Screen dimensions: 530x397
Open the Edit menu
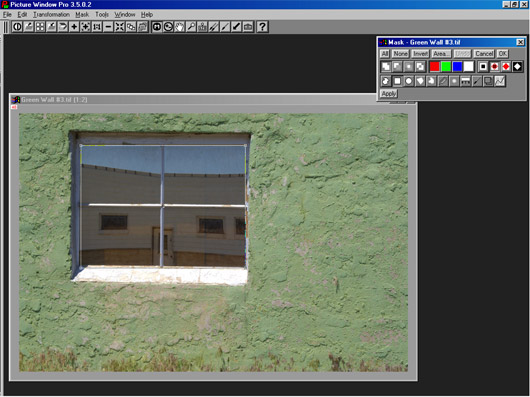[x=22, y=15]
